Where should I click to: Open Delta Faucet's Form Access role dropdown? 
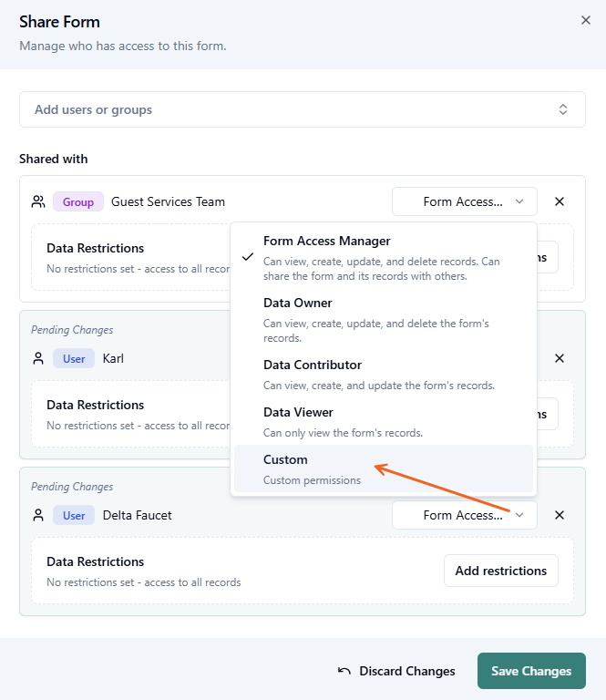(464, 515)
